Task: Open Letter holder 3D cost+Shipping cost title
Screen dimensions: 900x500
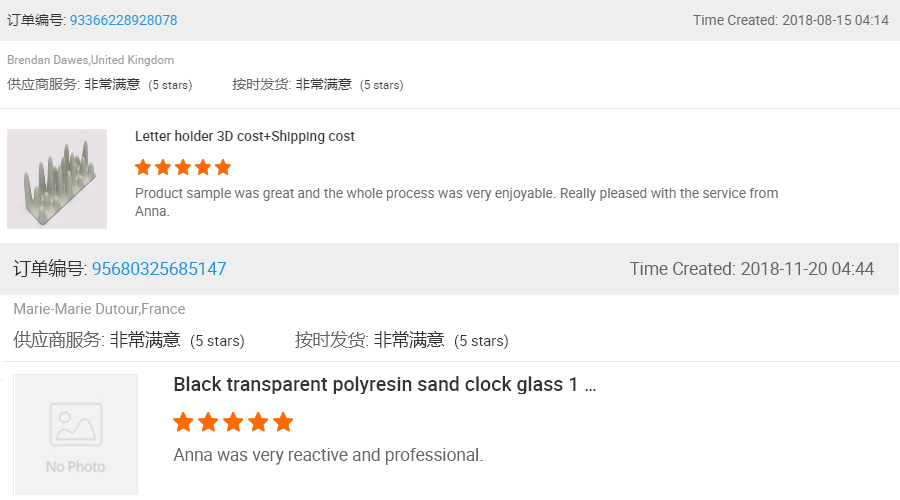Action: click(245, 136)
